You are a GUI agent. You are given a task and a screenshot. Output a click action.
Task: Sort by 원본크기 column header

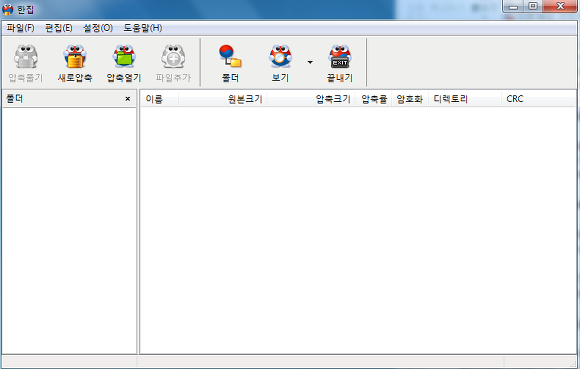(222, 99)
